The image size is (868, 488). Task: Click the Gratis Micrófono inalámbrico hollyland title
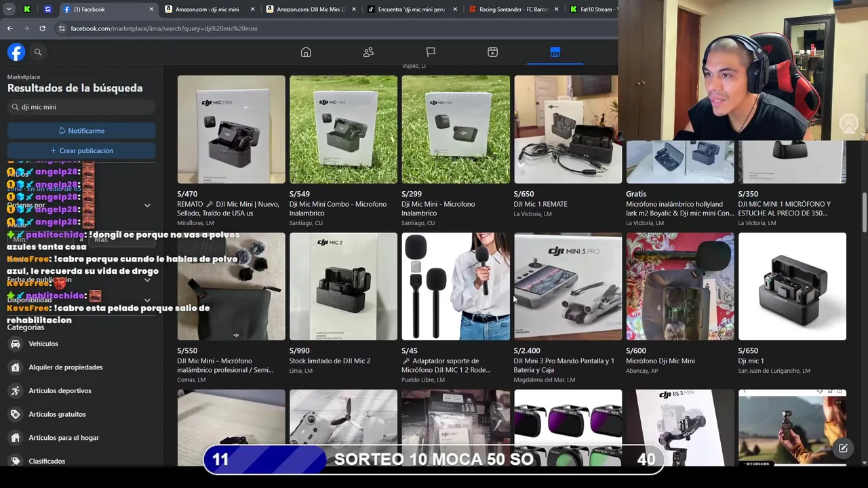[679, 209]
